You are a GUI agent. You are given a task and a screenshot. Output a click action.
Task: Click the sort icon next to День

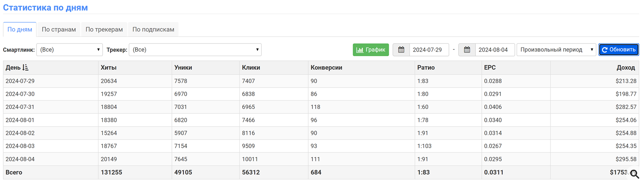26,67
